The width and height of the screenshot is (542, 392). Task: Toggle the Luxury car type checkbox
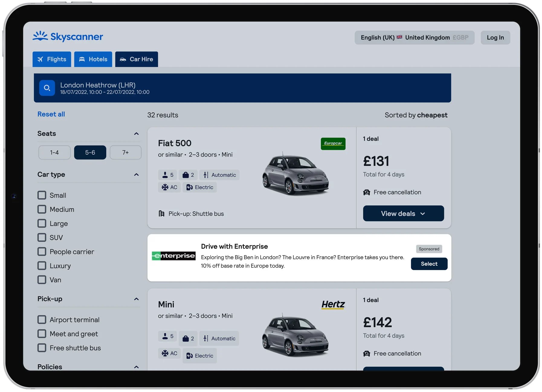click(42, 266)
